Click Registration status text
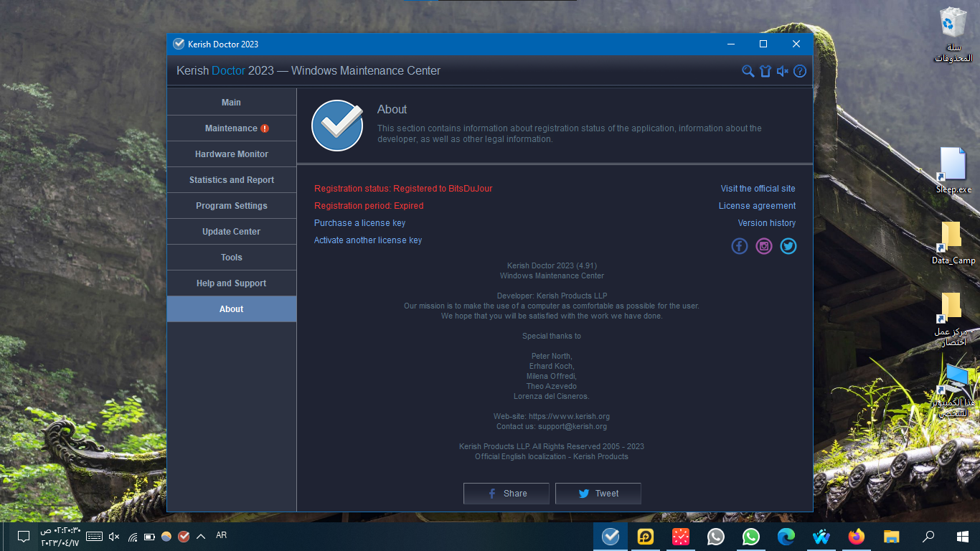This screenshot has height=551, width=980. coord(403,189)
